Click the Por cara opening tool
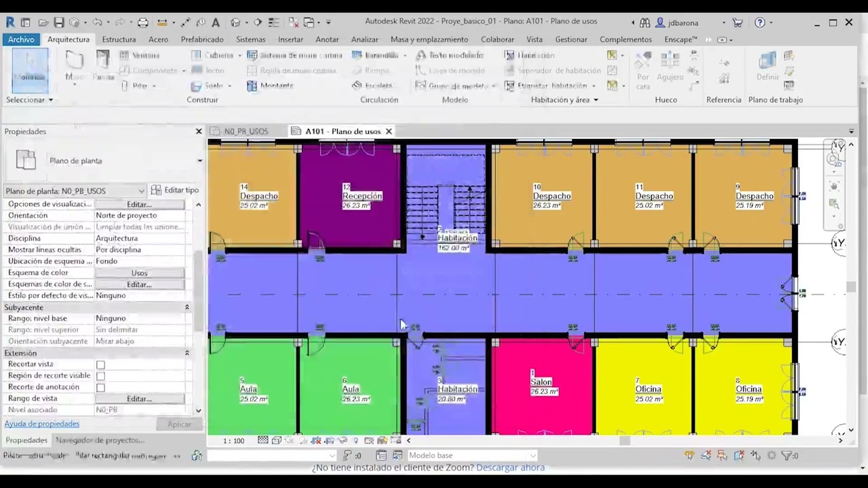Viewport: 868px width, 488px height. pyautogui.click(x=643, y=70)
